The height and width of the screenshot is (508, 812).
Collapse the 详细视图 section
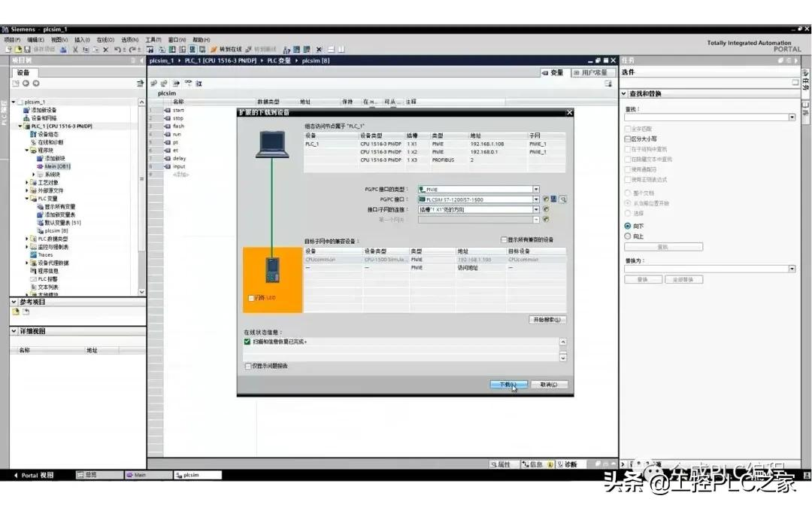click(14, 330)
